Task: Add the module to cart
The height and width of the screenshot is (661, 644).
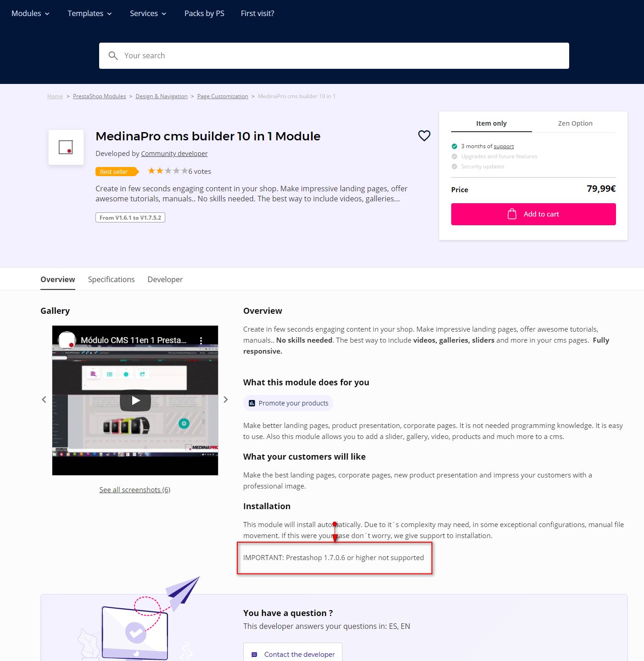Action: [x=533, y=214]
